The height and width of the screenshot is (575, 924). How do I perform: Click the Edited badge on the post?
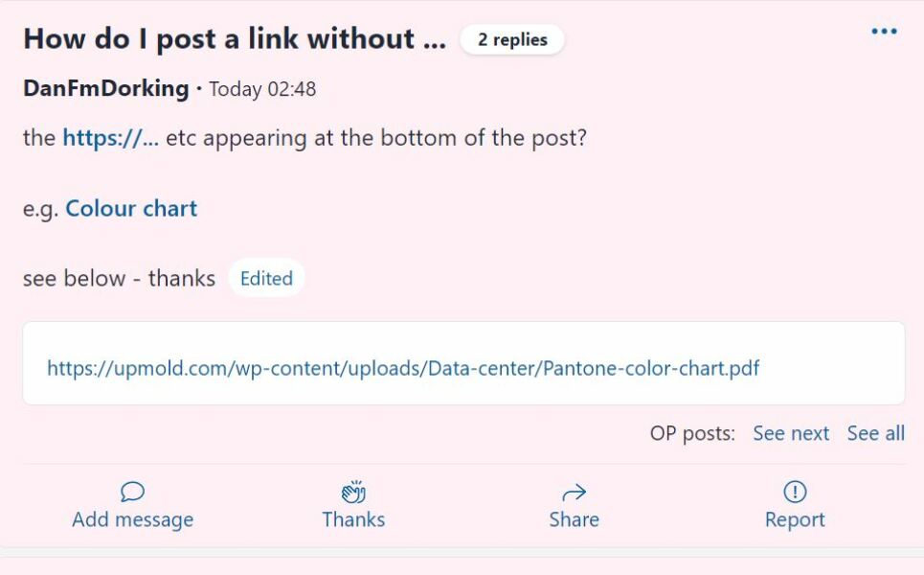point(266,278)
